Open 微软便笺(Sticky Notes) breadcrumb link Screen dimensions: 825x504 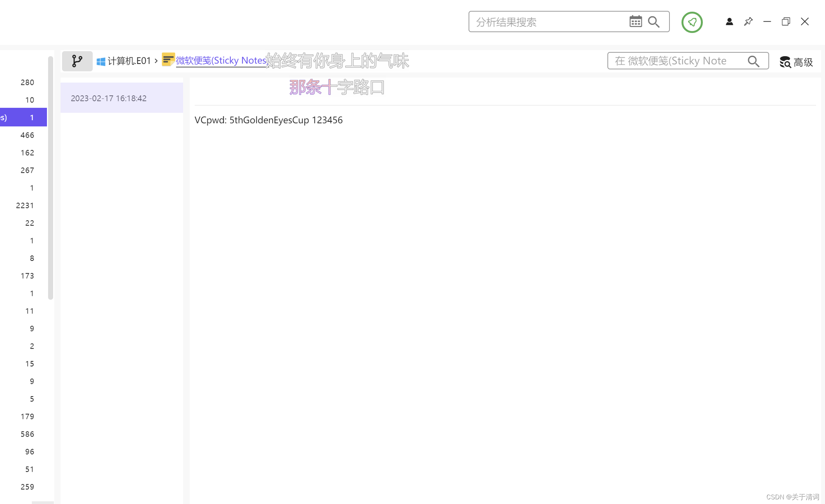pyautogui.click(x=221, y=60)
